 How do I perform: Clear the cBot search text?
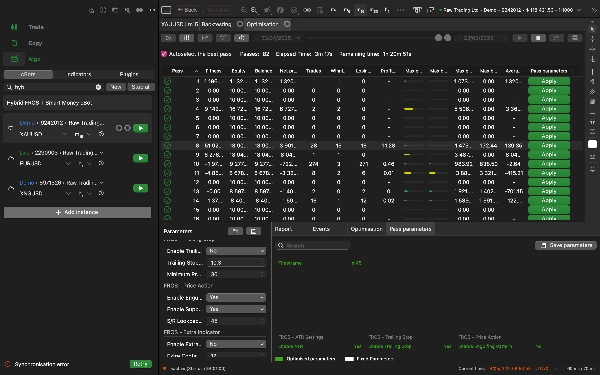click(98, 87)
